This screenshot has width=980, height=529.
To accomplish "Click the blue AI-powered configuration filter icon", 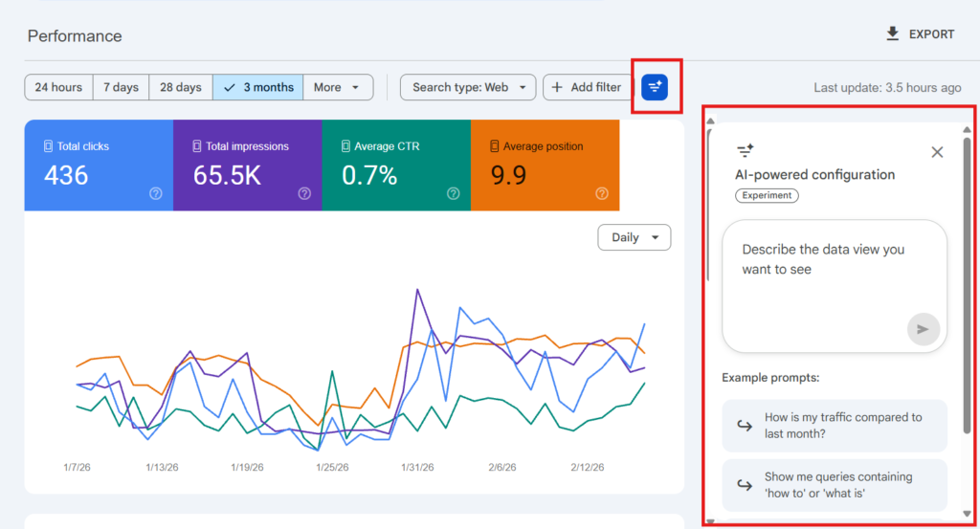I will [x=655, y=87].
